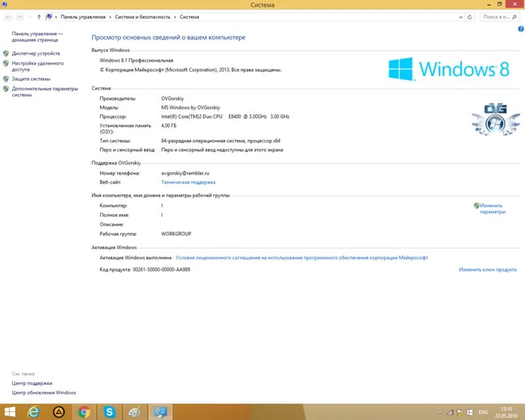
Task: Switch the ENG input language indicator
Action: click(x=483, y=412)
